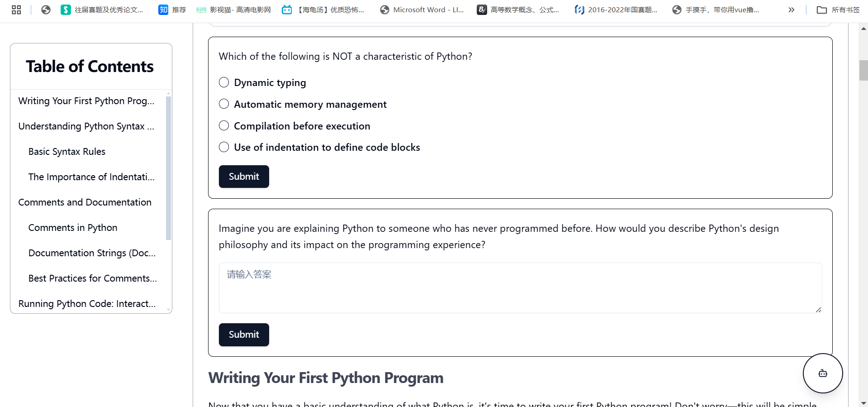Go to Comments in Python section

click(x=73, y=228)
